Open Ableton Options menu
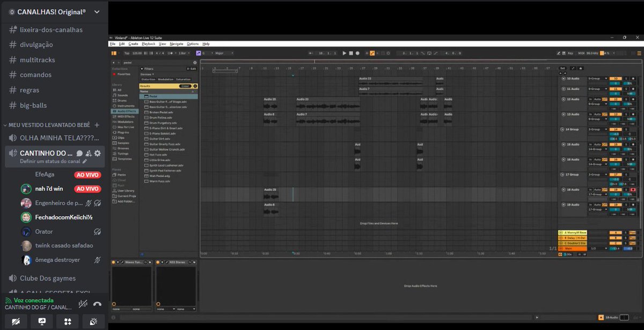Image resolution: width=644 pixels, height=330 pixels. (193, 43)
